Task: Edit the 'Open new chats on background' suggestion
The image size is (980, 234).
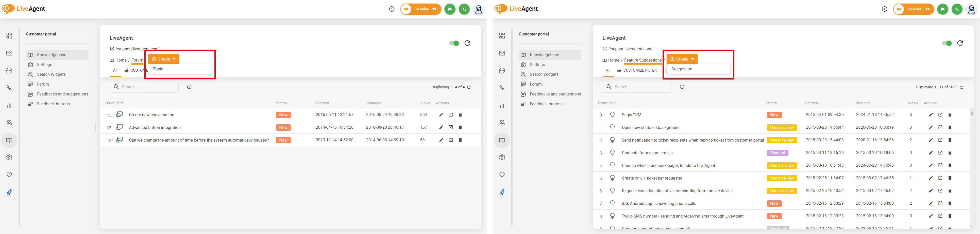Action: pyautogui.click(x=931, y=127)
